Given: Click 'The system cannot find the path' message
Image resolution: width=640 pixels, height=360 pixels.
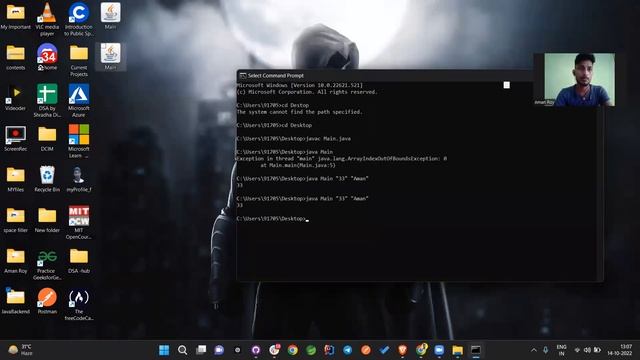Looking at the screenshot, I should pyautogui.click(x=299, y=112).
